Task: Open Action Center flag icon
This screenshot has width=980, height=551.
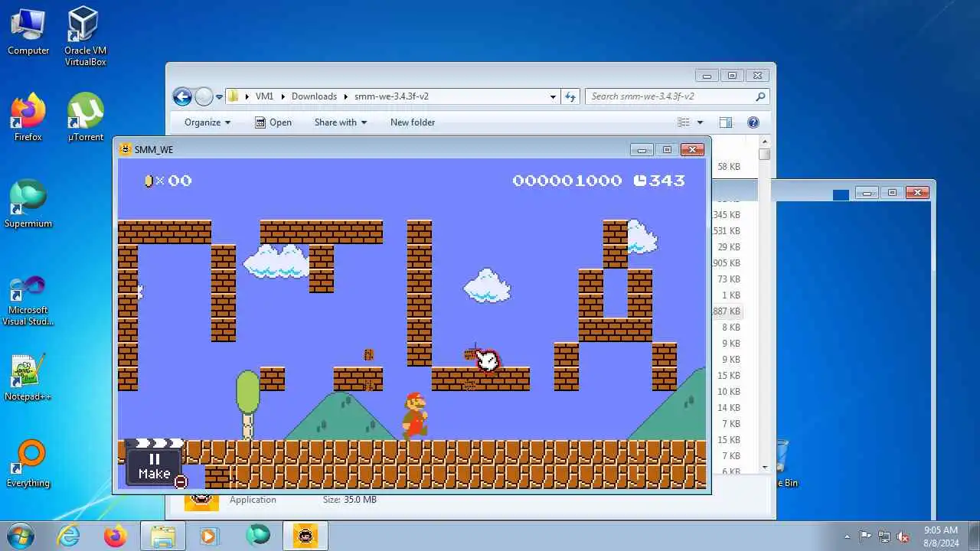Action: (x=866, y=536)
